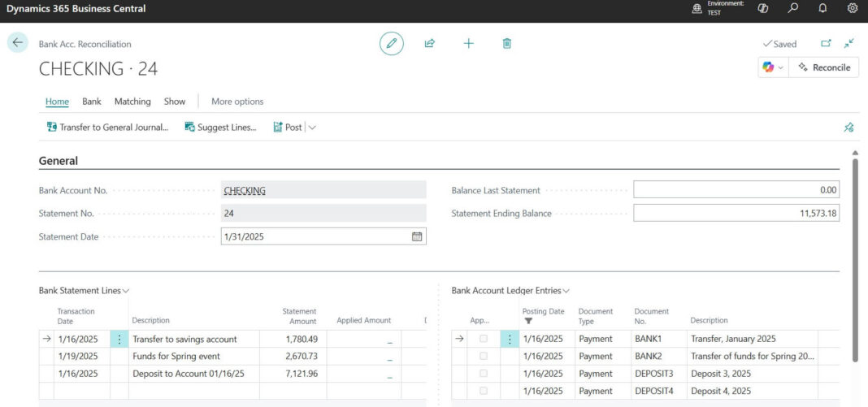
Task: Click the Reconcile button
Action: [824, 67]
